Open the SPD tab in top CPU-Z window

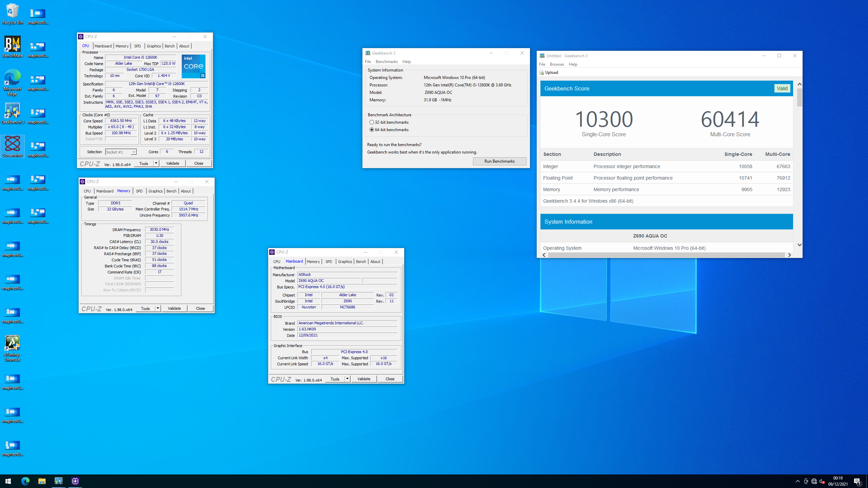pos(137,46)
